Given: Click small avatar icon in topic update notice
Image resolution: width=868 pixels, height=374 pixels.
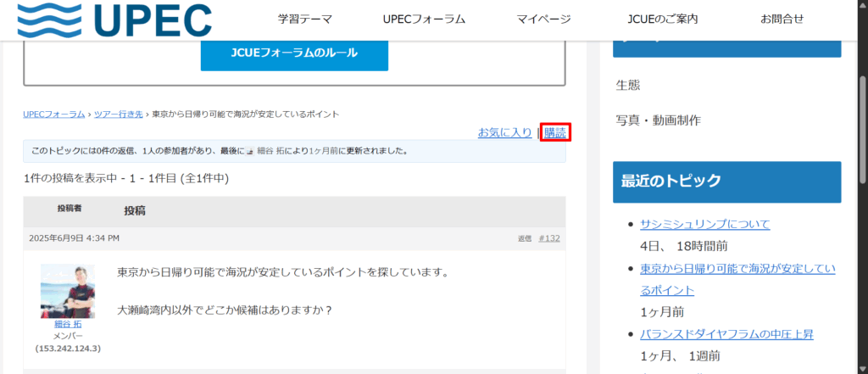Looking at the screenshot, I should click(249, 152).
